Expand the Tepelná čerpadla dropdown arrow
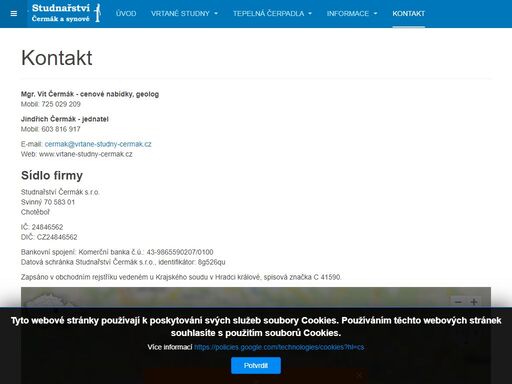This screenshot has height=384, width=512. coord(310,14)
